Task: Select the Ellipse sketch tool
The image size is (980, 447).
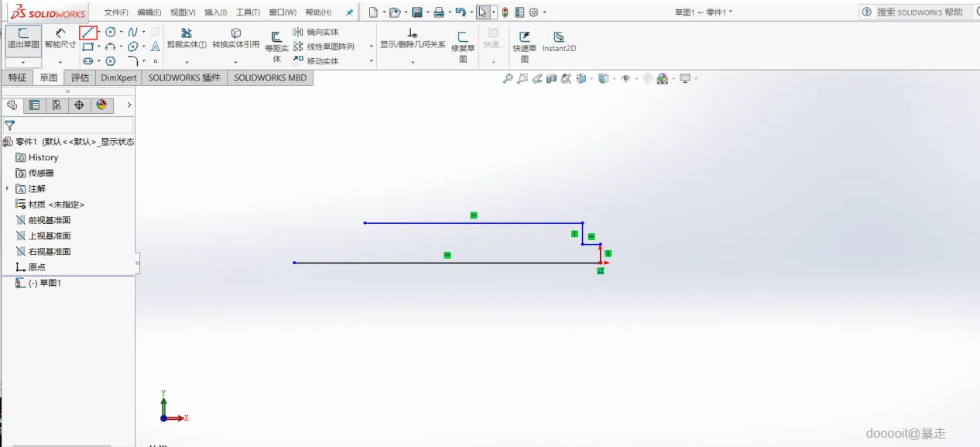Action: (133, 46)
